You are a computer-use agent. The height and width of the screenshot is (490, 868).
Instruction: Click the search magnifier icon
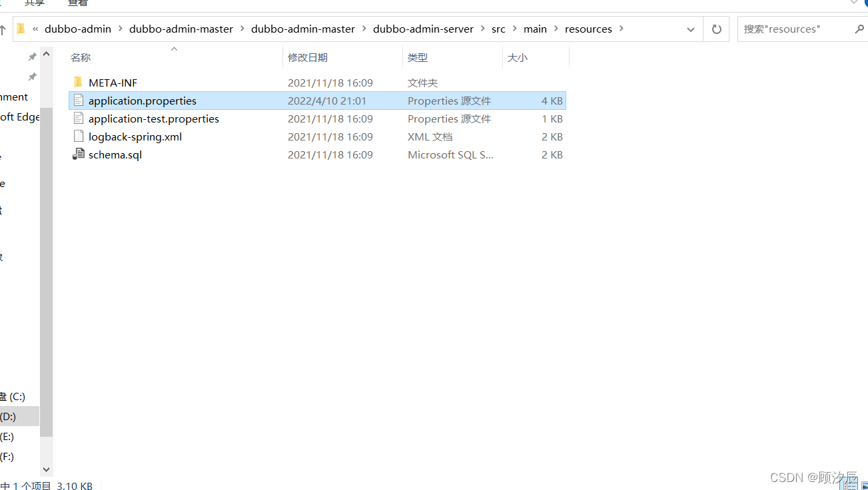click(859, 29)
